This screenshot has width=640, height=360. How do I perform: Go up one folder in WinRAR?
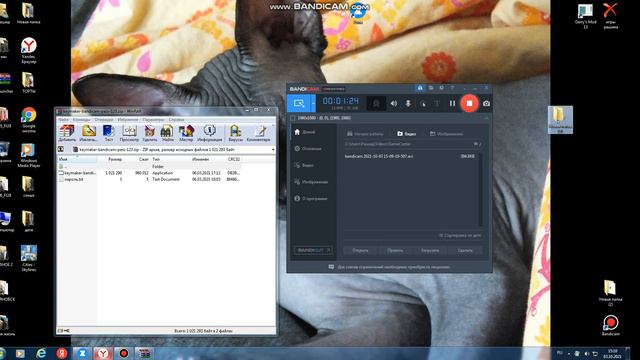[61, 150]
